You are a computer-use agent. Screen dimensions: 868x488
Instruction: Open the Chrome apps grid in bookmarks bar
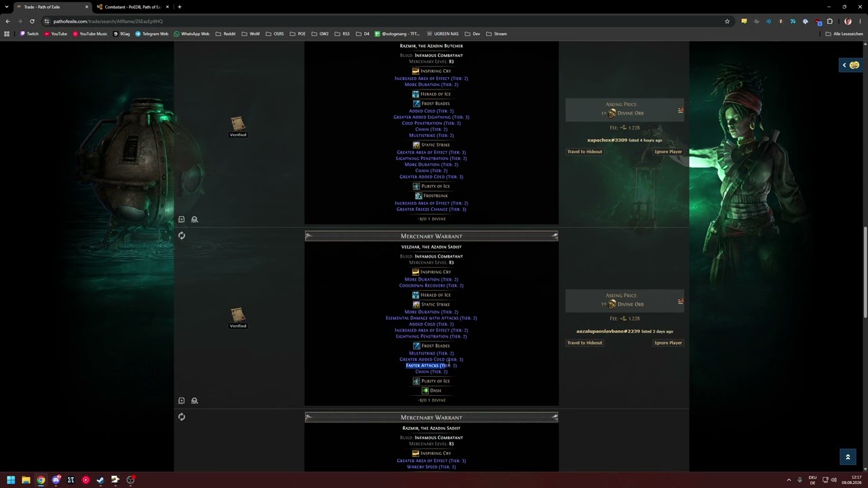point(7,33)
